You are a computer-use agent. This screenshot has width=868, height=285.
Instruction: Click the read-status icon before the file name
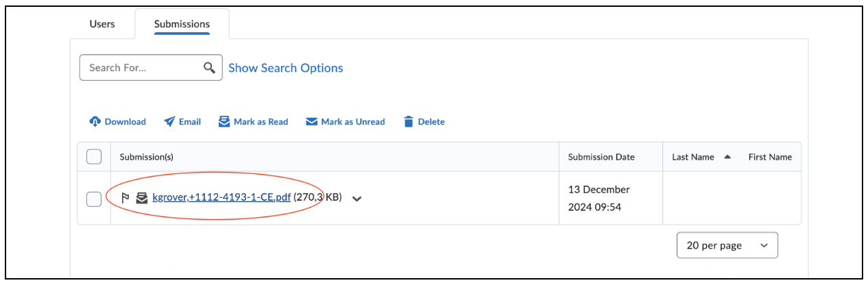tap(142, 198)
